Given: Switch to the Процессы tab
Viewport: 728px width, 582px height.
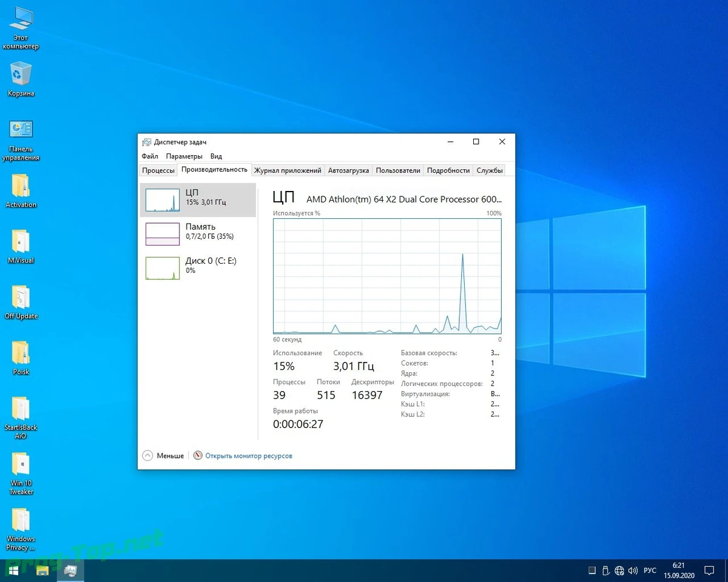Looking at the screenshot, I should (158, 170).
